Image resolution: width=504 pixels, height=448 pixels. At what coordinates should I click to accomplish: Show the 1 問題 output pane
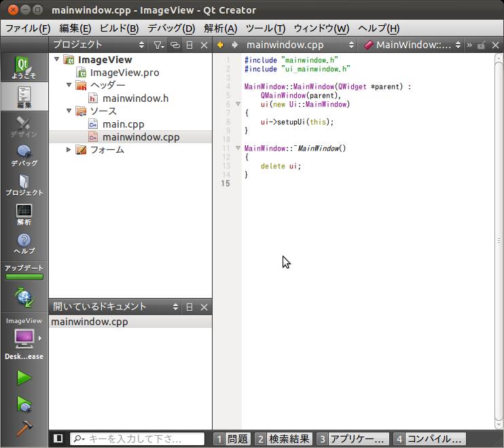pos(232,438)
